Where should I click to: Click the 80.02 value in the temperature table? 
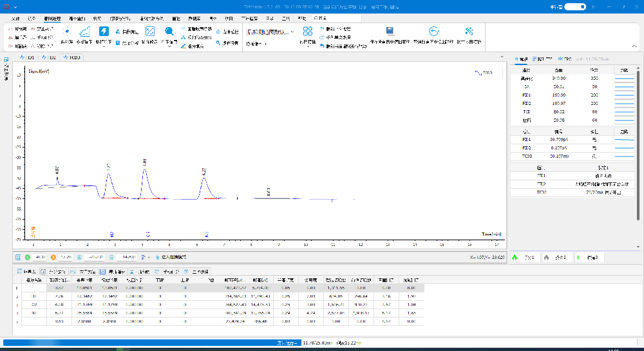pos(558,111)
